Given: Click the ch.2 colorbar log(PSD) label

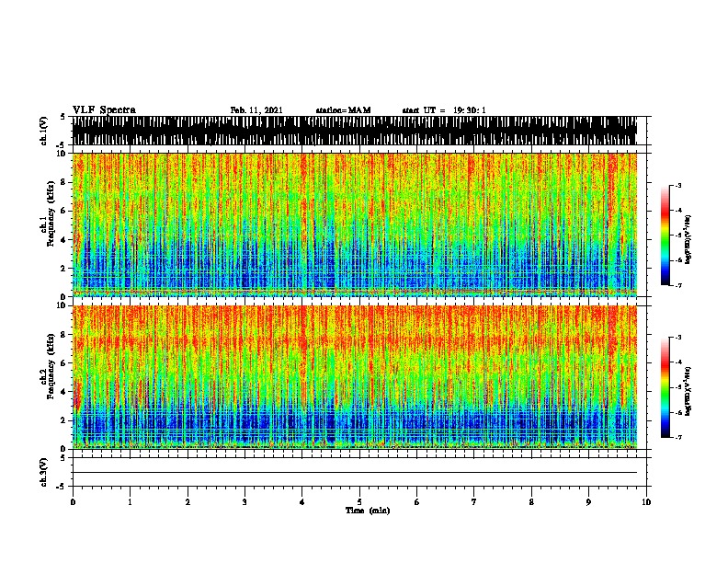Looking at the screenshot, I should (x=688, y=392).
